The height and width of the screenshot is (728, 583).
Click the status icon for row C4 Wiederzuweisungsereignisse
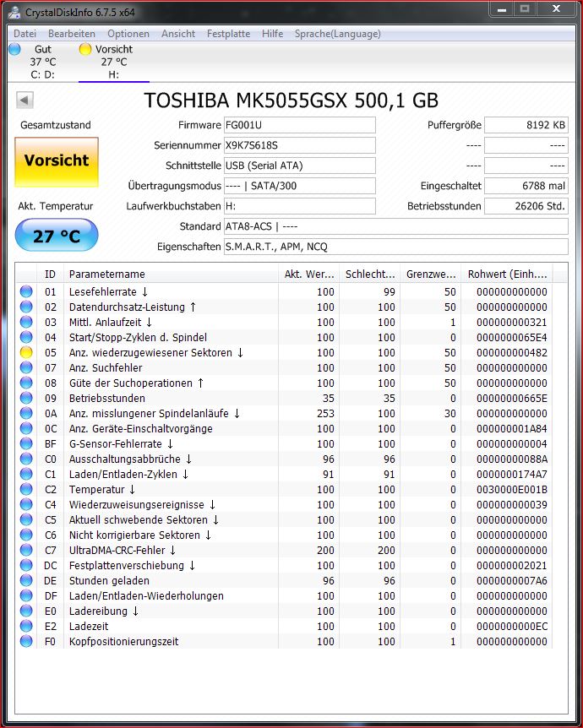pyautogui.click(x=26, y=504)
